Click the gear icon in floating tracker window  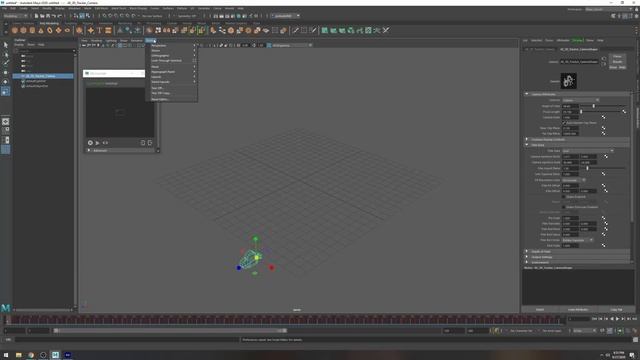click(x=90, y=143)
